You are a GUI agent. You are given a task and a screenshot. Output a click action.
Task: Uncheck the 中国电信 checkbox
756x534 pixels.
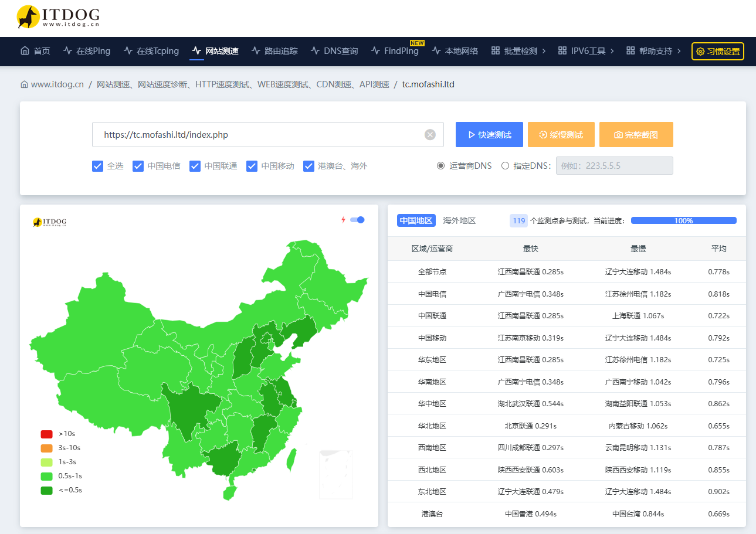(138, 166)
